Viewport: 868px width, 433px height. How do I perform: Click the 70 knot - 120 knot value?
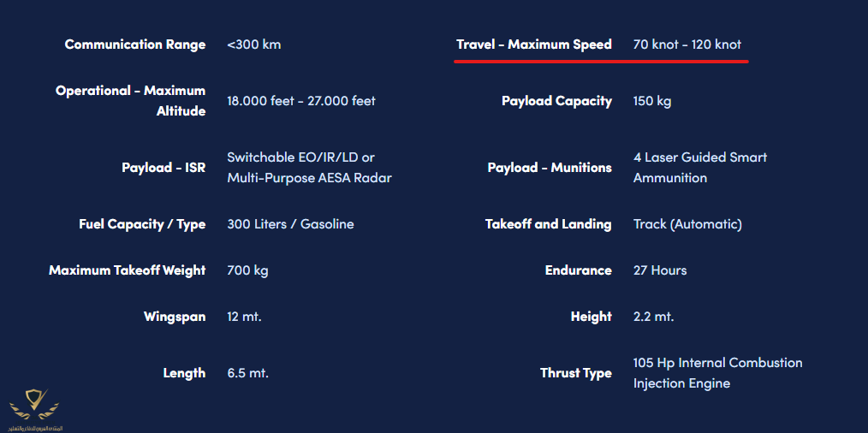click(687, 44)
